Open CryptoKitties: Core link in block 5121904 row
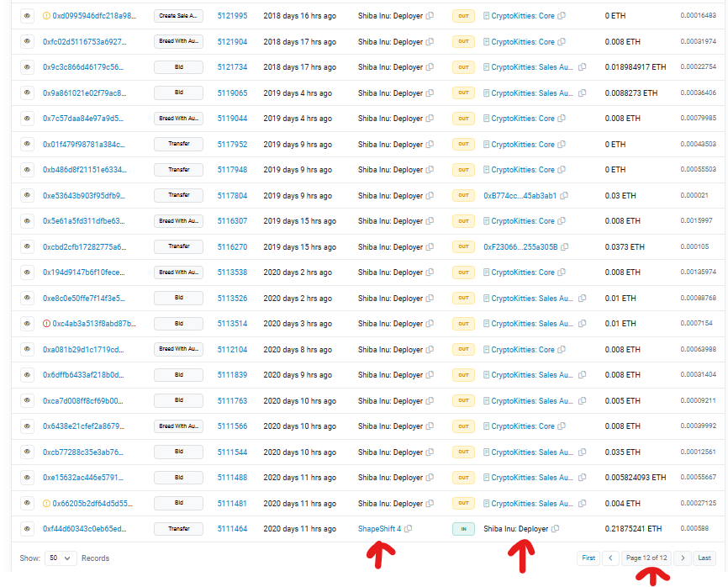 click(x=522, y=41)
